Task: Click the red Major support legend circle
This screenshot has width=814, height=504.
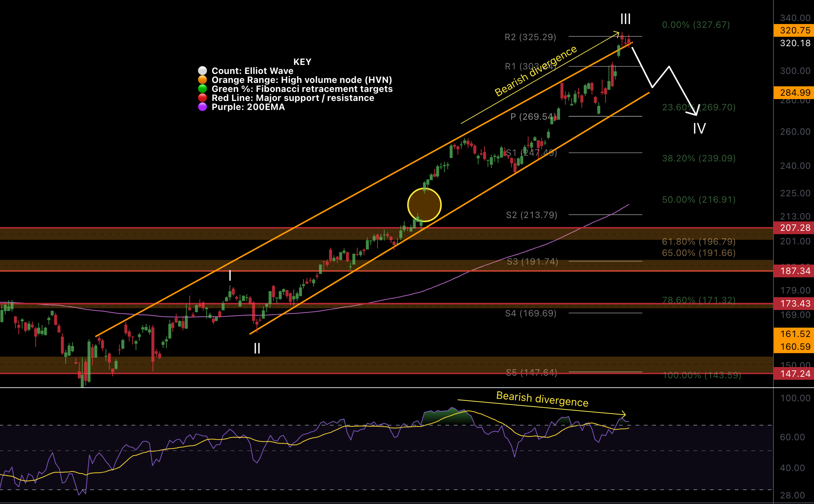Action: pos(202,98)
